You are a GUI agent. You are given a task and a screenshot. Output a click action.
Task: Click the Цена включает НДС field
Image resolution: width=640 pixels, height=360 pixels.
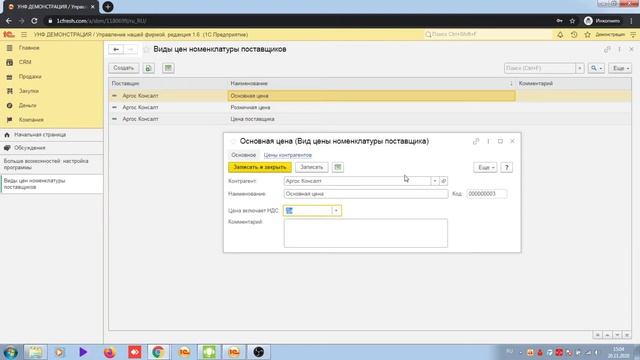click(x=308, y=211)
